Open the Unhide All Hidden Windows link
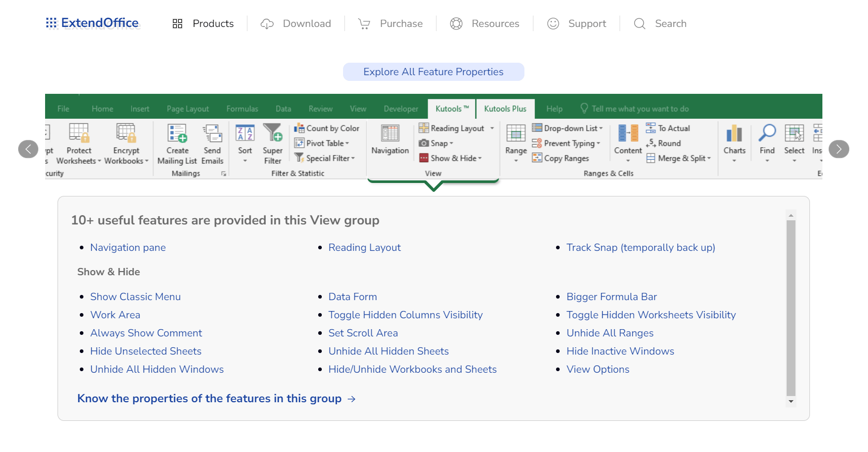Screen dimensions: 868x452 [x=157, y=369]
